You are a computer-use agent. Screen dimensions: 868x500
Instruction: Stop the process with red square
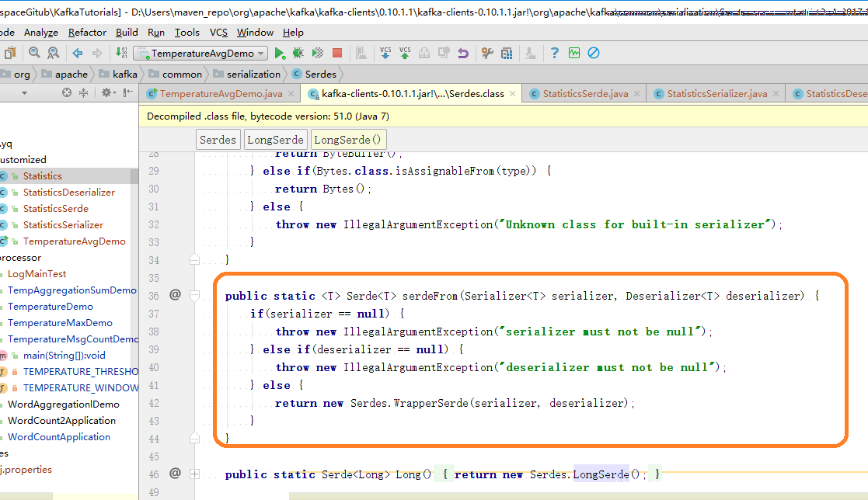[x=336, y=53]
